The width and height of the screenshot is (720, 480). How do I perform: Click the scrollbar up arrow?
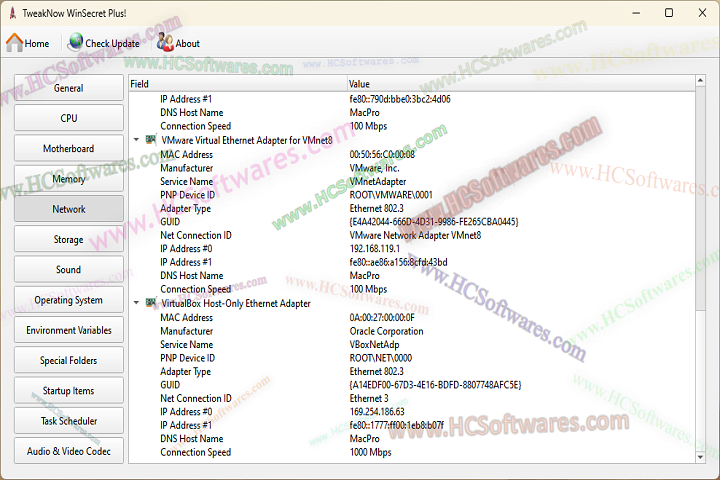700,80
